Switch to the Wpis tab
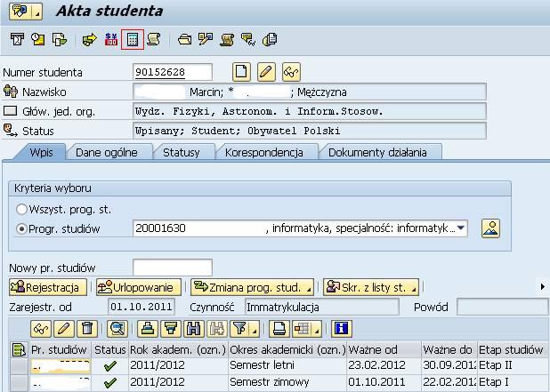This screenshot has height=392, width=550. [x=41, y=153]
